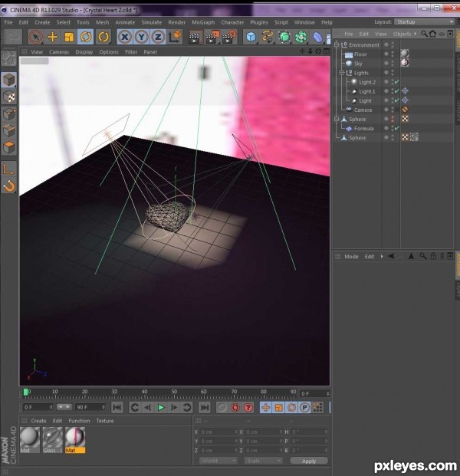Click the Light.1 target tag
Screen dimensions: 460x476
405,90
